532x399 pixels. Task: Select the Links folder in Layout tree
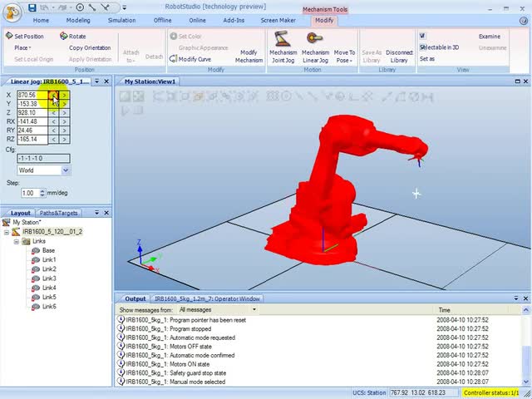[x=33, y=241]
